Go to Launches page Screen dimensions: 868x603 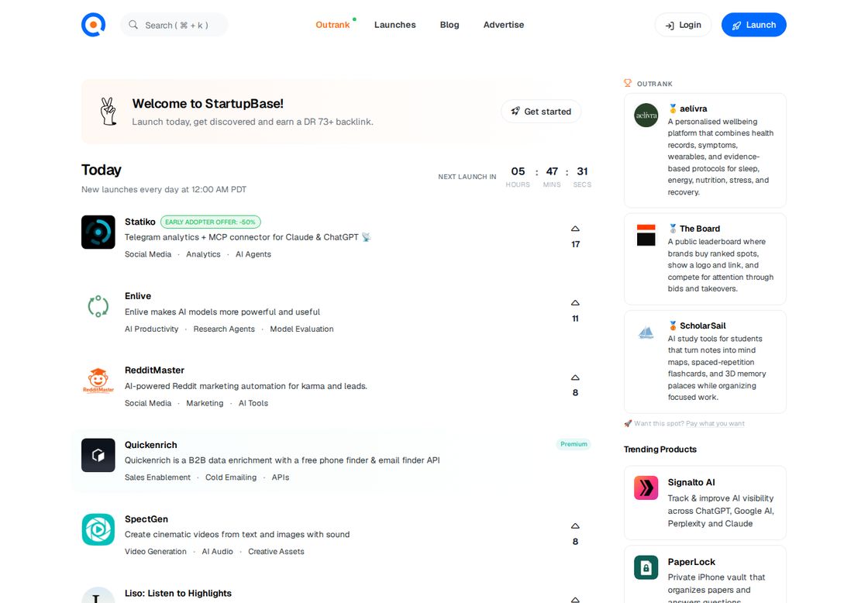[394, 25]
